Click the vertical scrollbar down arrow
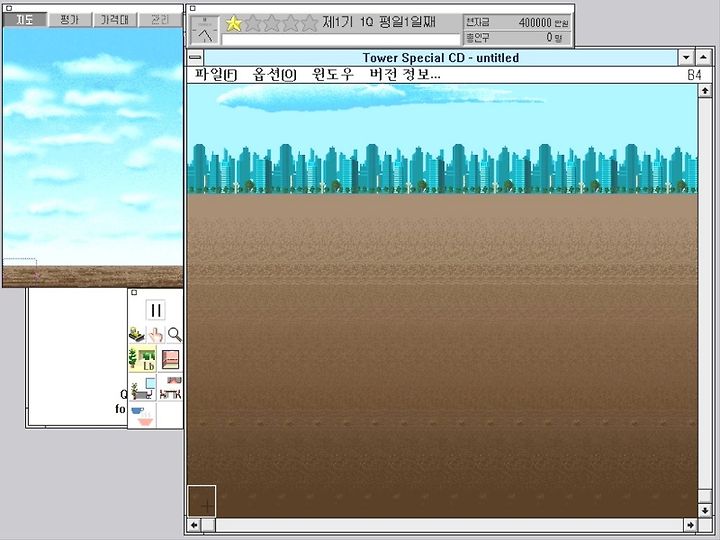Screen dimensions: 720x540 (x=705, y=511)
